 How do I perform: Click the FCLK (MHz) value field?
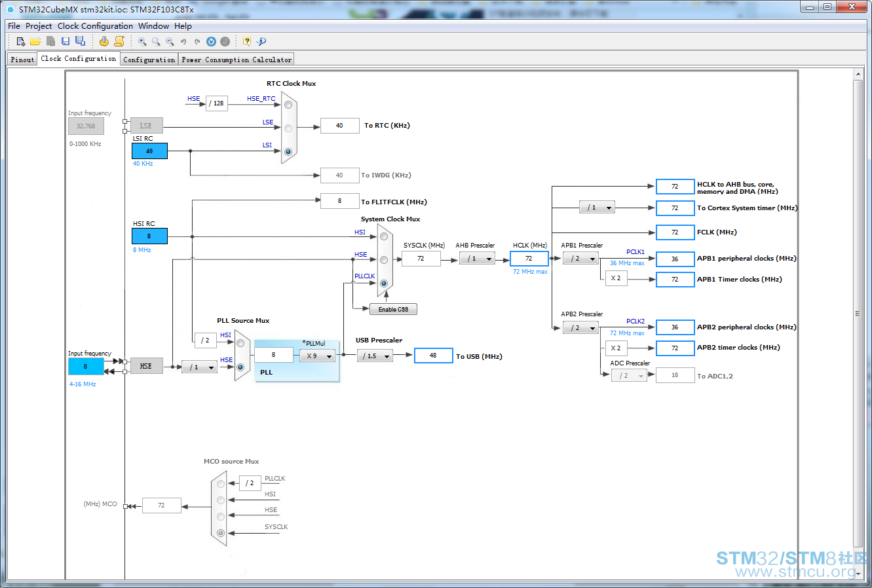click(675, 232)
